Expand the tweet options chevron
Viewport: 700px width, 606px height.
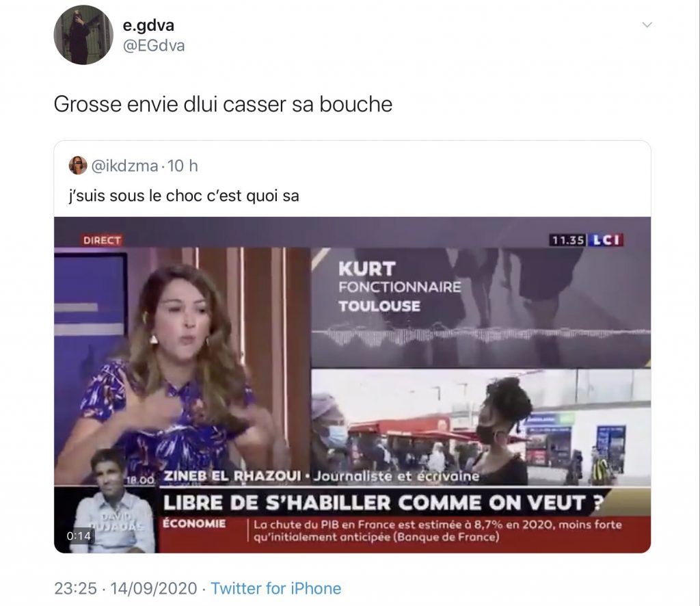tap(647, 25)
